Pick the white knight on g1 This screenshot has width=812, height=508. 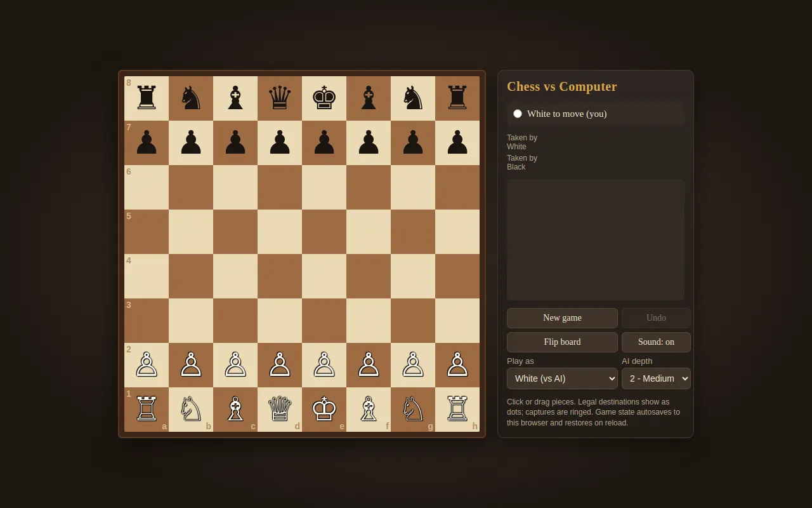tap(413, 410)
